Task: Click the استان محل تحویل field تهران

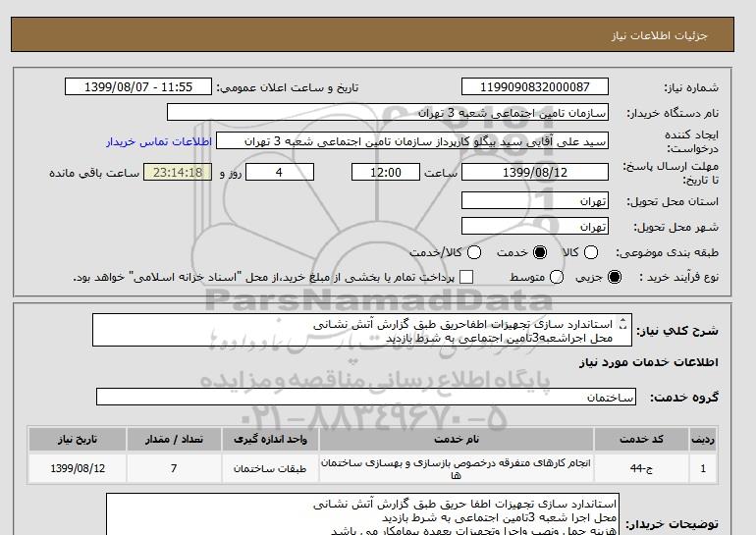Action: coord(535,200)
